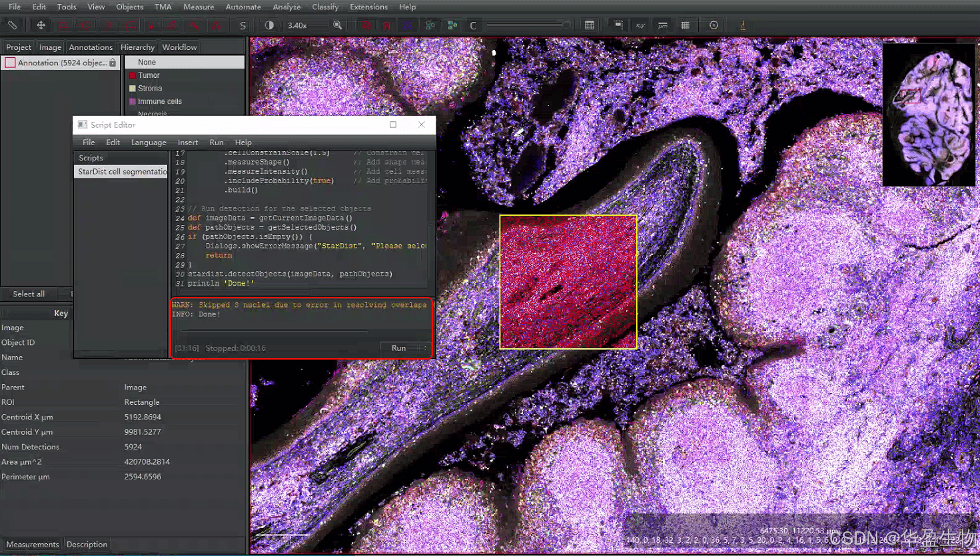Select the None class entry
This screenshot has width=980, height=556.
(x=185, y=62)
